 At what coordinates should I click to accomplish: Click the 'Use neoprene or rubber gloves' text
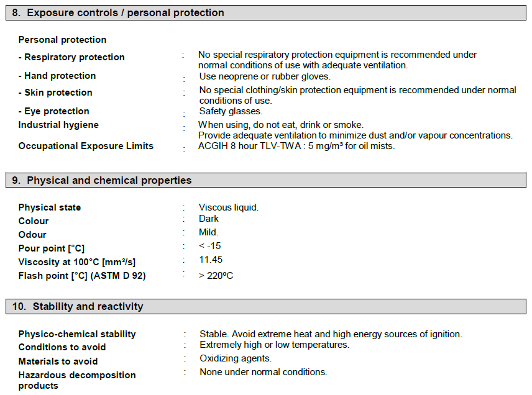tap(265, 76)
